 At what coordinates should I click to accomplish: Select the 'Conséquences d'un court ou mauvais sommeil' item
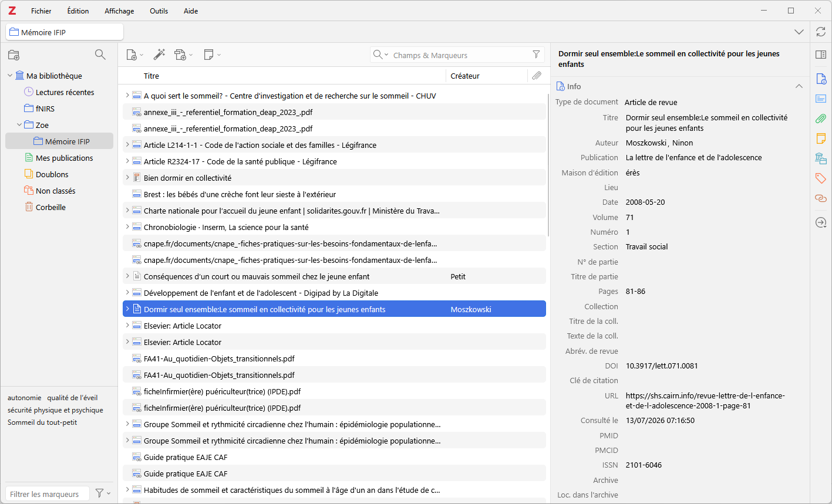tap(334, 276)
